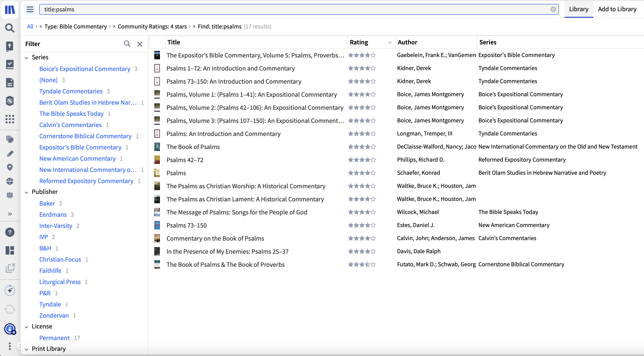644x356 pixels.
Task: Clear the title:psalms search text
Action: point(553,10)
